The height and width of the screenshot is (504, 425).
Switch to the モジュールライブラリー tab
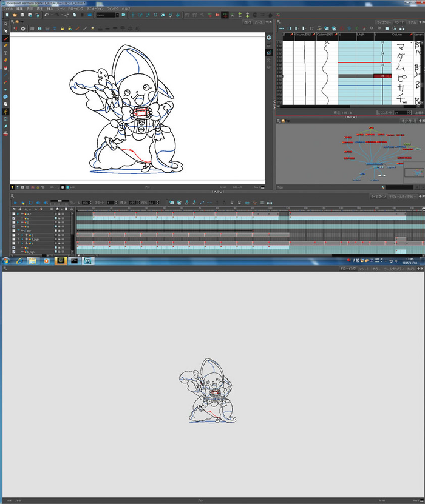402,196
